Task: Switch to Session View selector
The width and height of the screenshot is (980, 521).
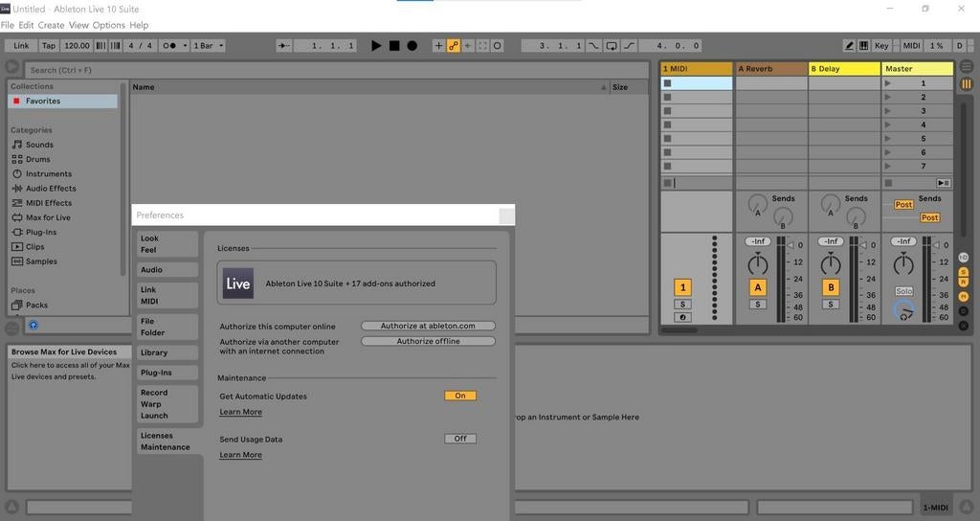Action: point(967,83)
